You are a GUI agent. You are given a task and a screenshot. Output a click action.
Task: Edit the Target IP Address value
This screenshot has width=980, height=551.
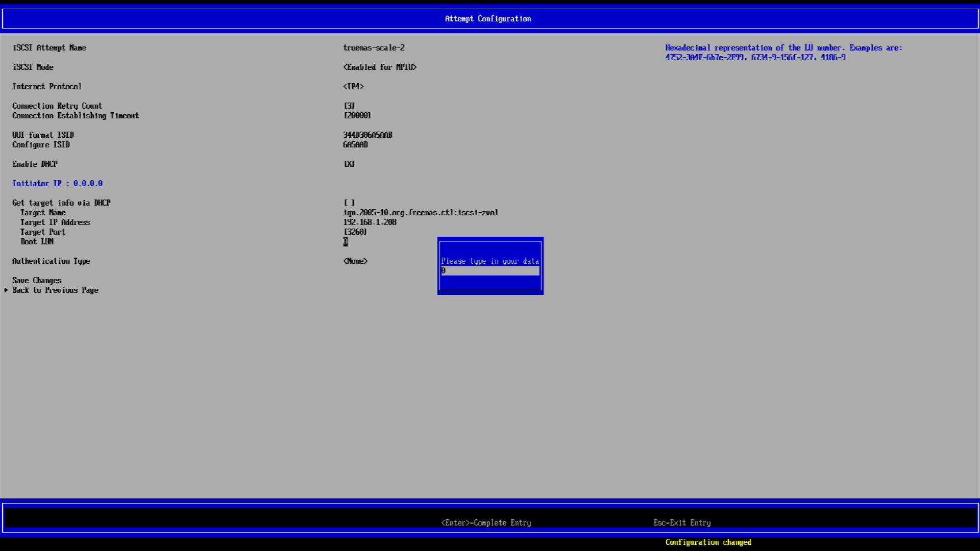tap(370, 222)
